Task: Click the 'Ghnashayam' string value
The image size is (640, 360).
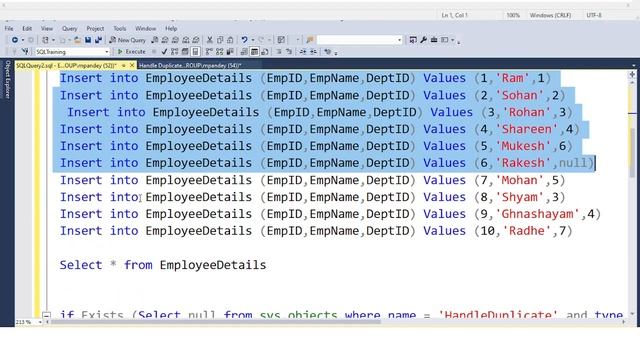Action: tap(537, 214)
